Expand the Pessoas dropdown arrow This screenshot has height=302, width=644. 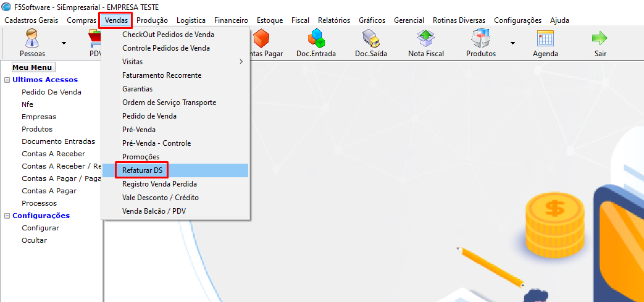pos(64,43)
